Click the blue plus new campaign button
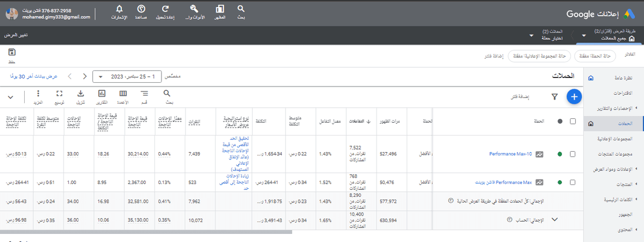This screenshot has width=644, height=242. tap(574, 97)
